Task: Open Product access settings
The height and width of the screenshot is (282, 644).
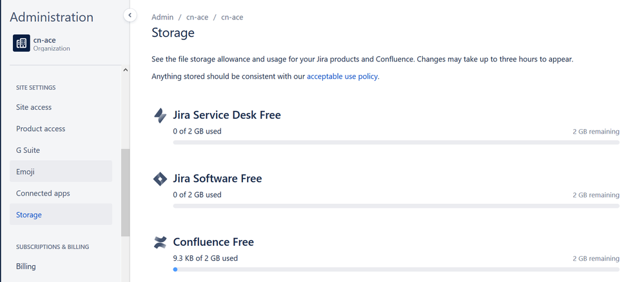Action: click(61, 128)
